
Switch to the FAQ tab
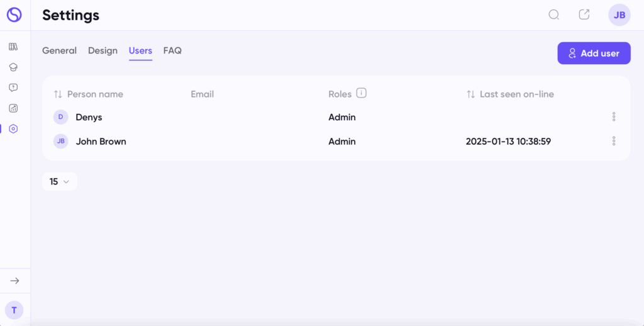point(172,50)
